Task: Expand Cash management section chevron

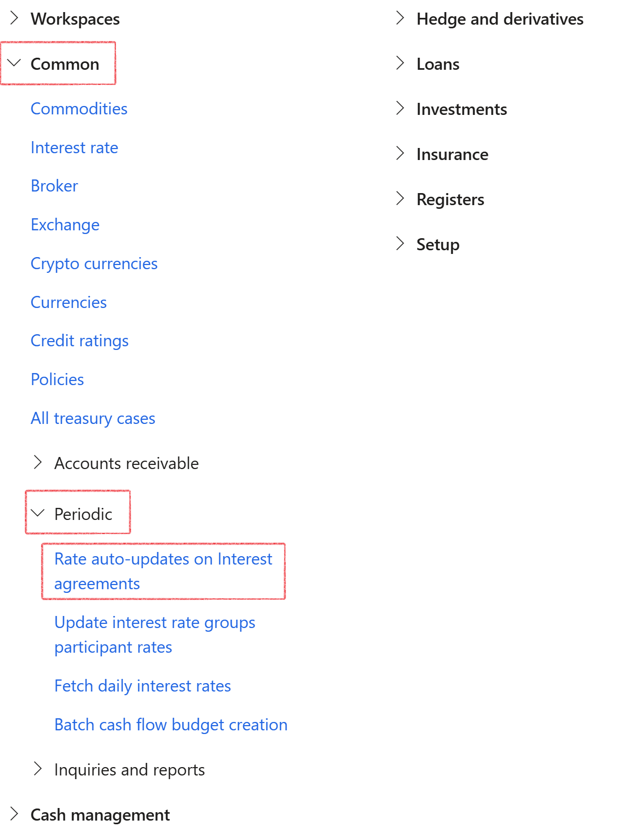Action: tap(15, 814)
